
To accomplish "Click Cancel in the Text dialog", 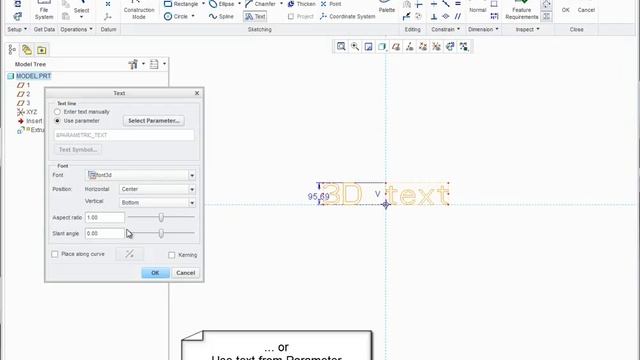I will (x=186, y=273).
